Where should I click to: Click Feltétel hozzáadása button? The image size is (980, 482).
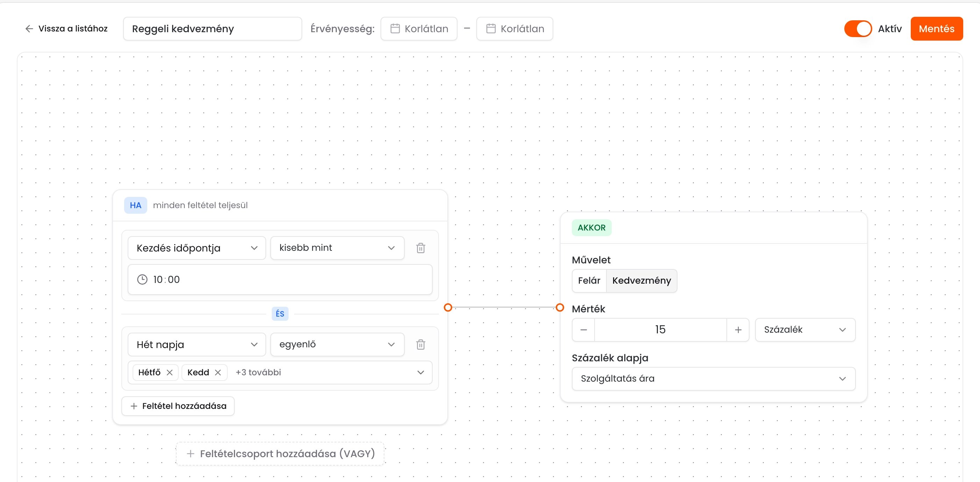178,406
